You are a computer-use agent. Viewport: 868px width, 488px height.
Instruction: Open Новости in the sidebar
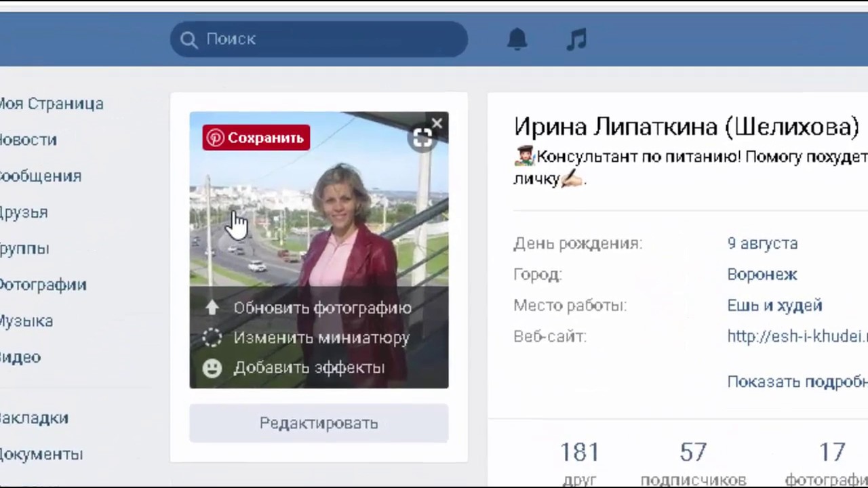[x=28, y=140]
